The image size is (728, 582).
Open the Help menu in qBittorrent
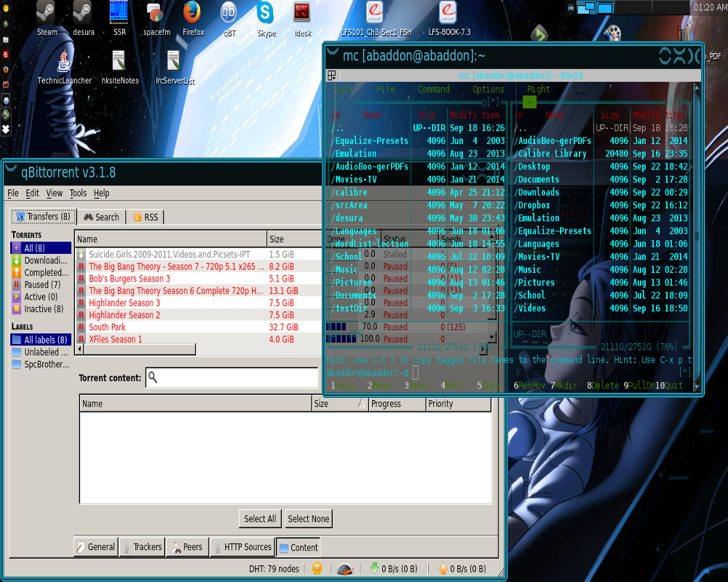[x=101, y=193]
